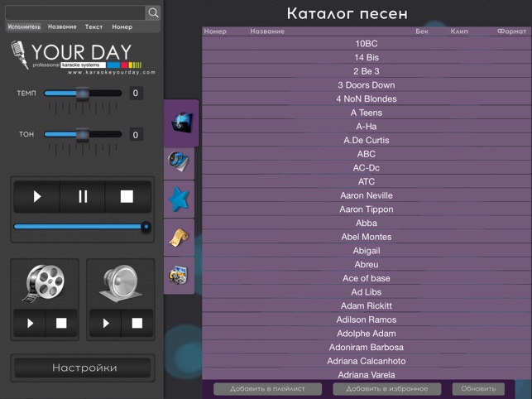Image resolution: width=532 pixels, height=399 pixels.
Task: Select artist ABC
Action: [367, 154]
